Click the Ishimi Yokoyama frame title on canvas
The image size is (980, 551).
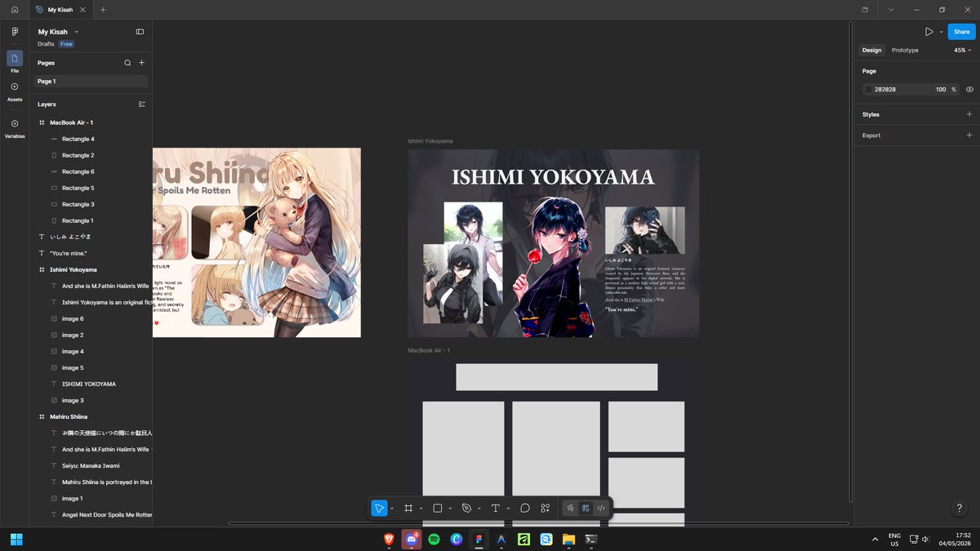tap(430, 141)
